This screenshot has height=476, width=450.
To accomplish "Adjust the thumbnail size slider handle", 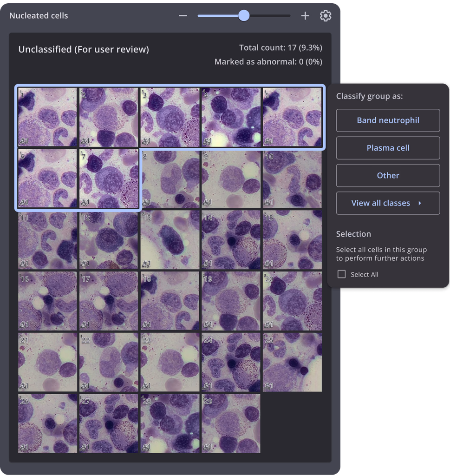I will tap(243, 15).
